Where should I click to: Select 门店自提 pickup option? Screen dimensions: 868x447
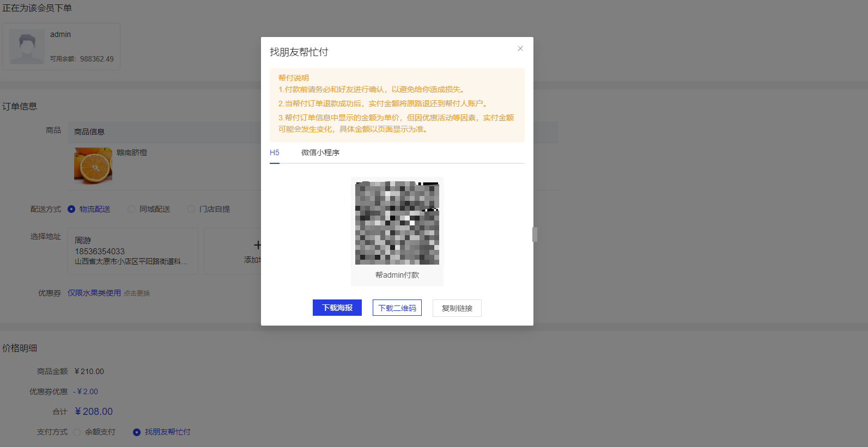pyautogui.click(x=191, y=209)
